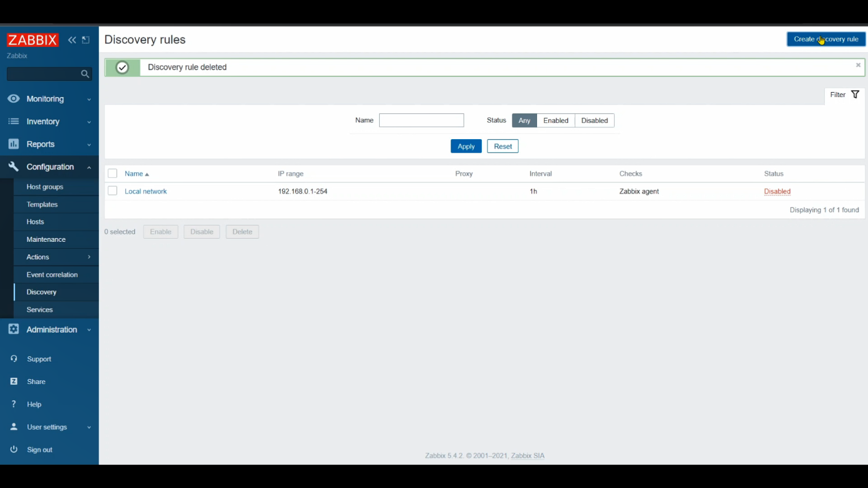Open the Local network discovery rule
Screen dimensions: 868x488
click(145, 192)
